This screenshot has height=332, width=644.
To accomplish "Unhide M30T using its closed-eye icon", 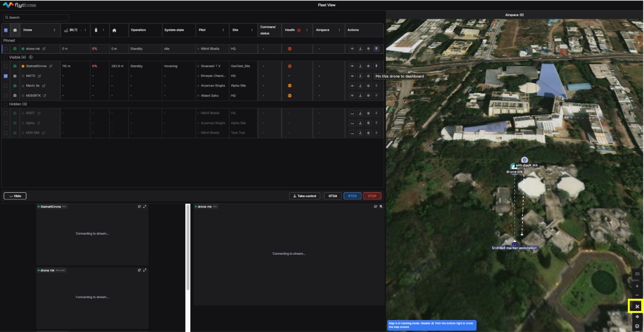I will click(x=352, y=113).
